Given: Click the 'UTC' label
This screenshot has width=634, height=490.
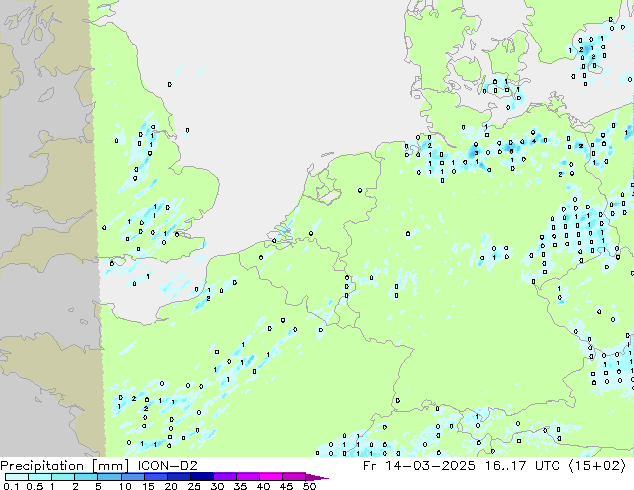Looking at the screenshot, I should point(547,465).
